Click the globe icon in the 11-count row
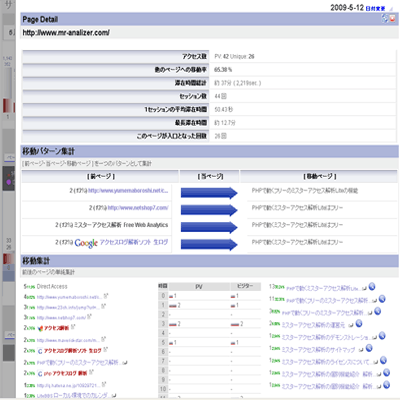This screenshot has width=400, height=400. (382, 299)
